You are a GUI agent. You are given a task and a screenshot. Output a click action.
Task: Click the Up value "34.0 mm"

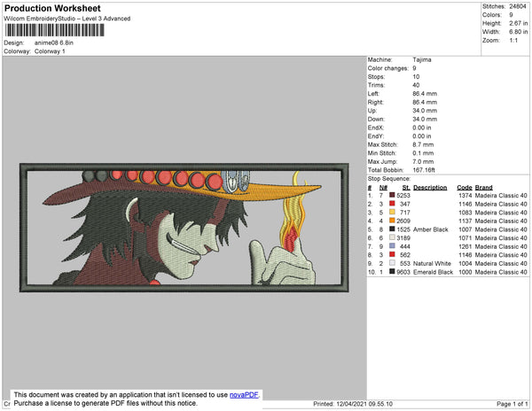click(425, 111)
